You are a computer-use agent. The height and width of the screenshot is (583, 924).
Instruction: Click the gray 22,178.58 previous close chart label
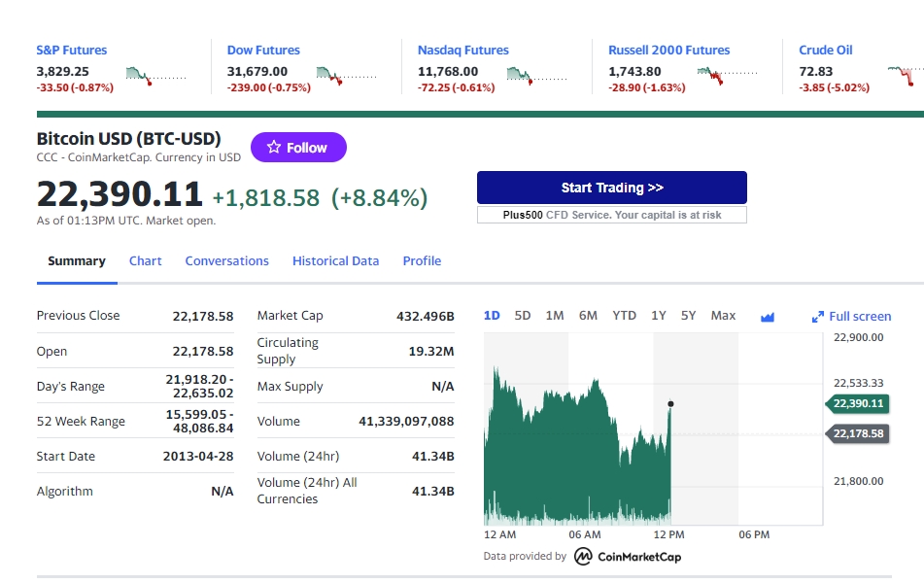click(858, 434)
